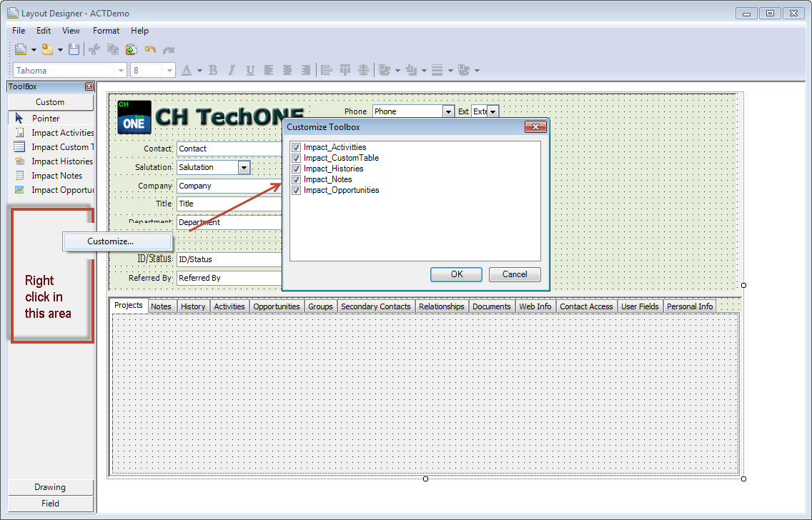Open the Format menu

[x=106, y=31]
